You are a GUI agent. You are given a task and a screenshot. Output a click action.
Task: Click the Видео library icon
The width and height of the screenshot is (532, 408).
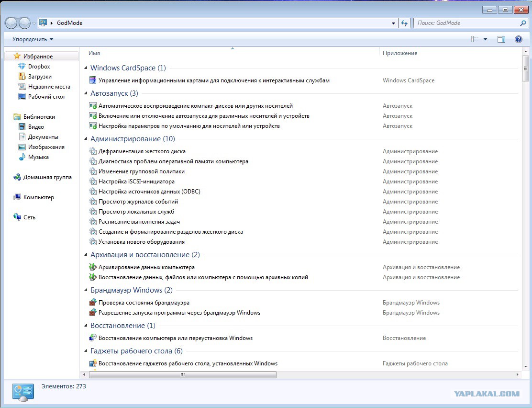pyautogui.click(x=22, y=127)
